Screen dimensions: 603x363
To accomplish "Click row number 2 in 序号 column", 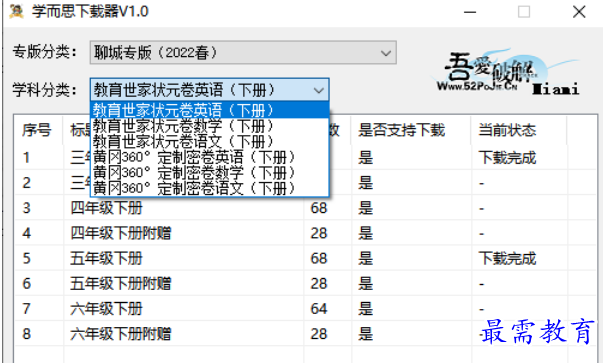I will pyautogui.click(x=26, y=183).
